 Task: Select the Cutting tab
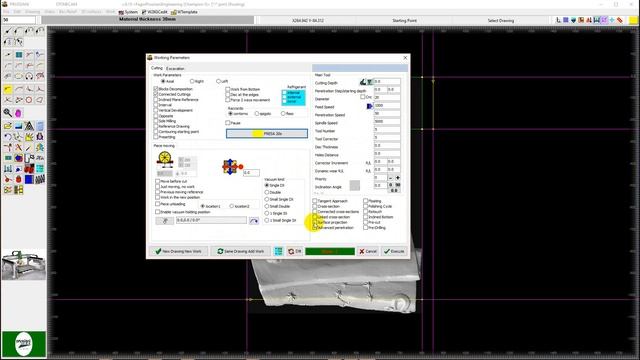coord(157,68)
